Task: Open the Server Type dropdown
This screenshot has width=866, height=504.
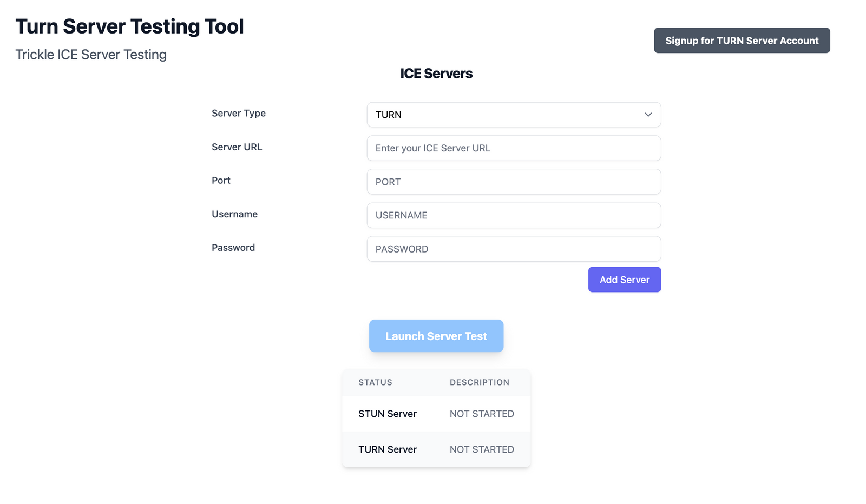Action: (514, 115)
